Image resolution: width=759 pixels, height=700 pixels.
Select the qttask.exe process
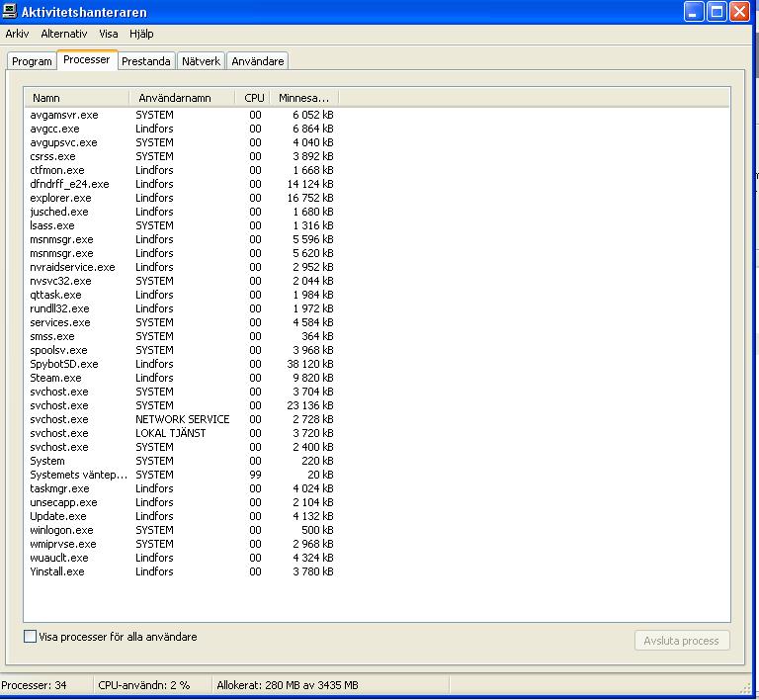tap(182, 295)
